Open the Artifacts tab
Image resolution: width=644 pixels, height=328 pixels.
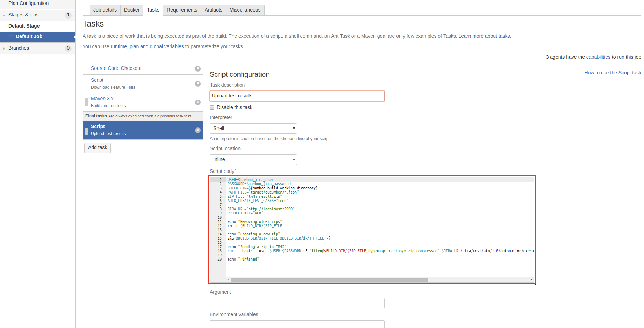click(x=213, y=10)
